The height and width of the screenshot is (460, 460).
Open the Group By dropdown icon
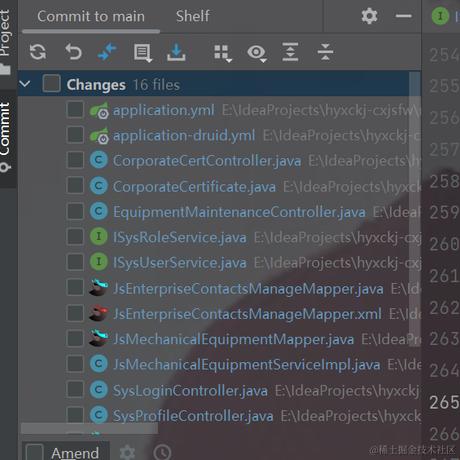tap(223, 53)
